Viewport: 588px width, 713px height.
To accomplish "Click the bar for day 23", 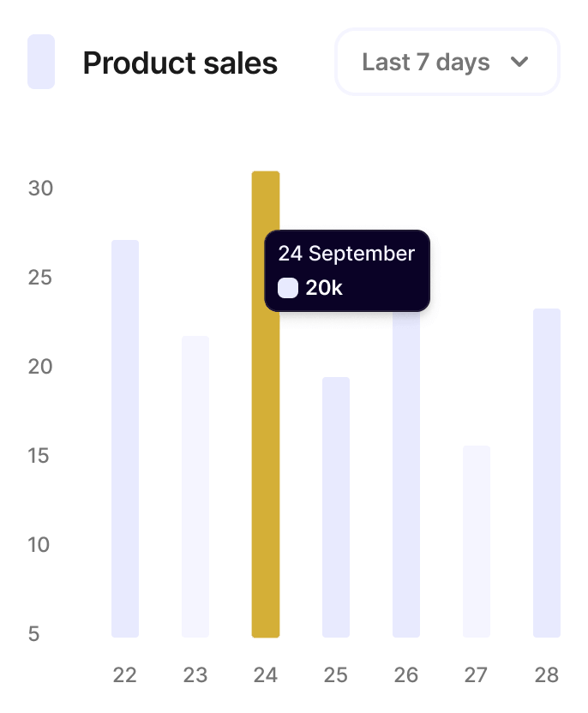I will 195,486.
